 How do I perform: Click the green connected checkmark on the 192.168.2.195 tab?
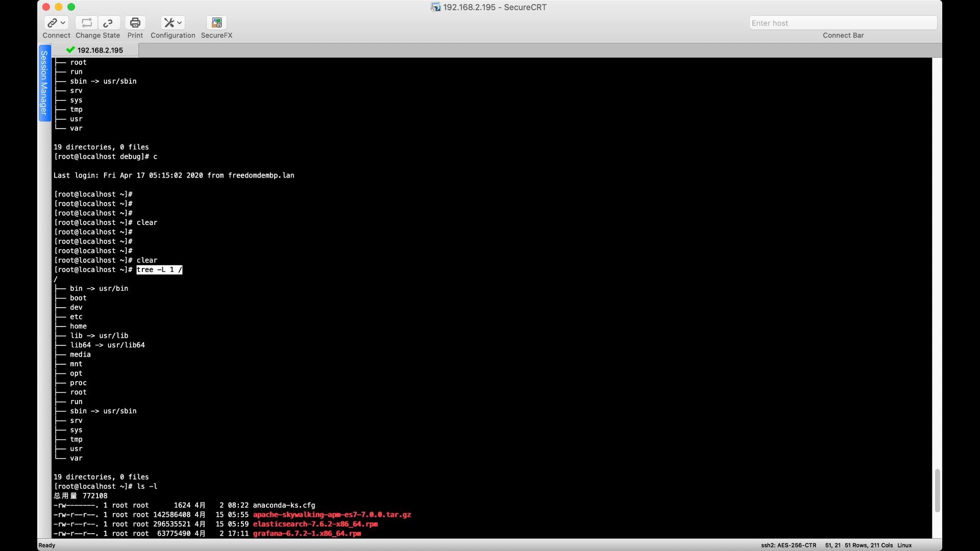point(70,49)
